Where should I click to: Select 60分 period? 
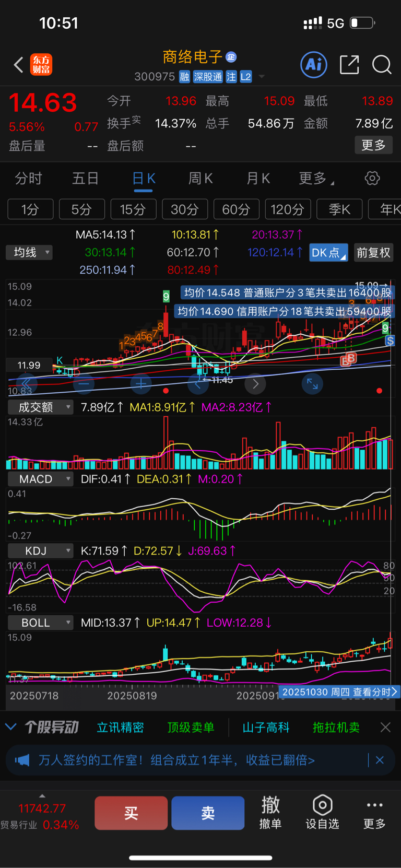tap(237, 209)
